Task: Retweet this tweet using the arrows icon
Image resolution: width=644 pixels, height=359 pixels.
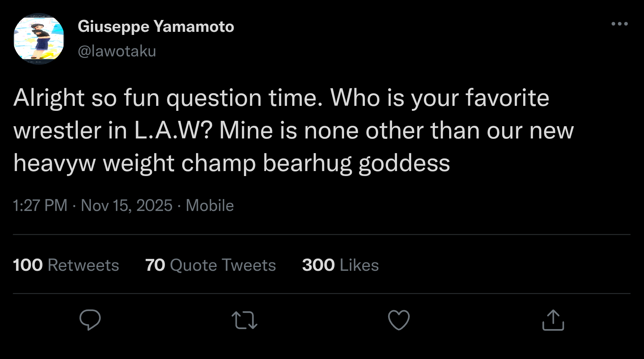Action: point(244,320)
